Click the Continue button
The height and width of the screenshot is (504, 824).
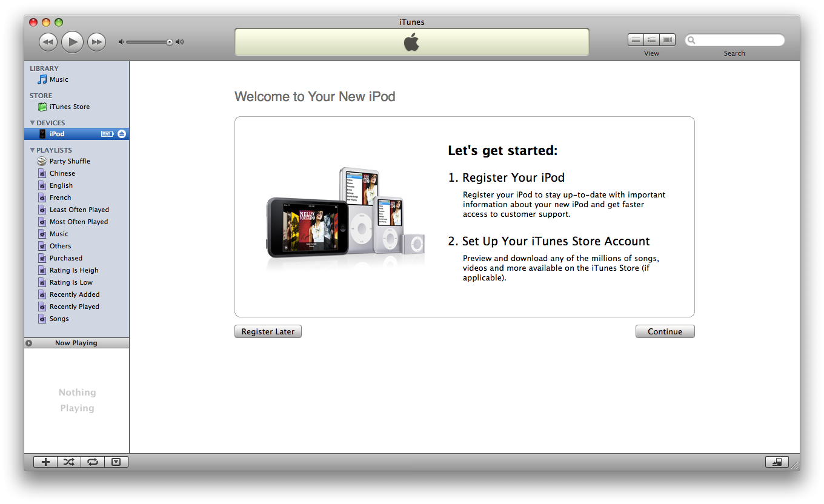[665, 331]
